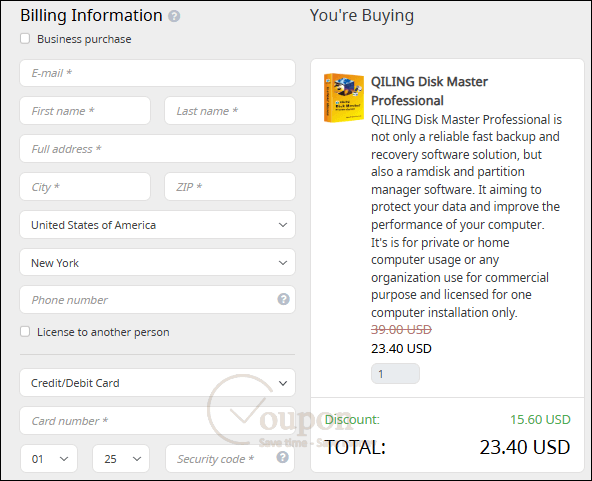Click the 23.40 USD product price
The width and height of the screenshot is (592, 481).
pos(401,348)
